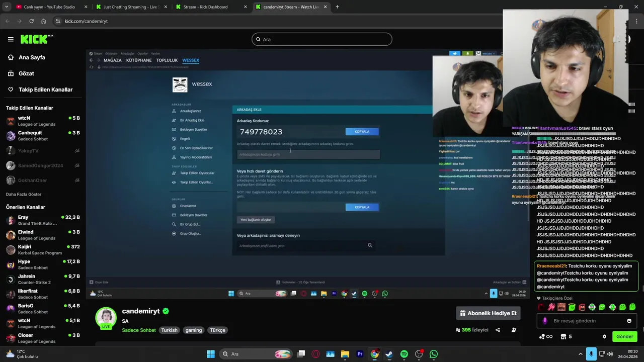Go to Ana Sayfa in sidebar

click(32, 57)
